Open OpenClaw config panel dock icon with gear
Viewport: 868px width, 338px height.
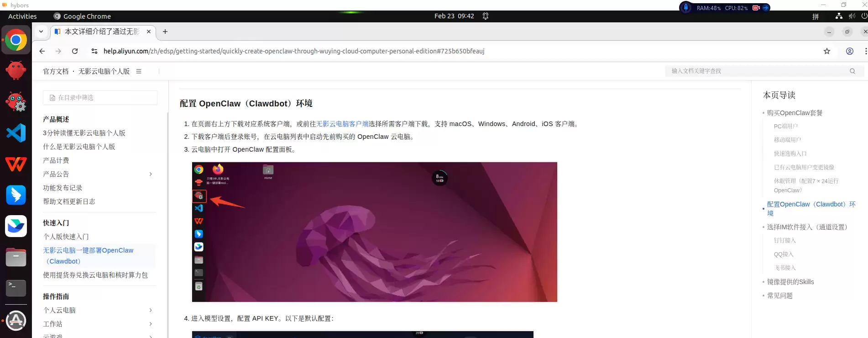point(16,101)
